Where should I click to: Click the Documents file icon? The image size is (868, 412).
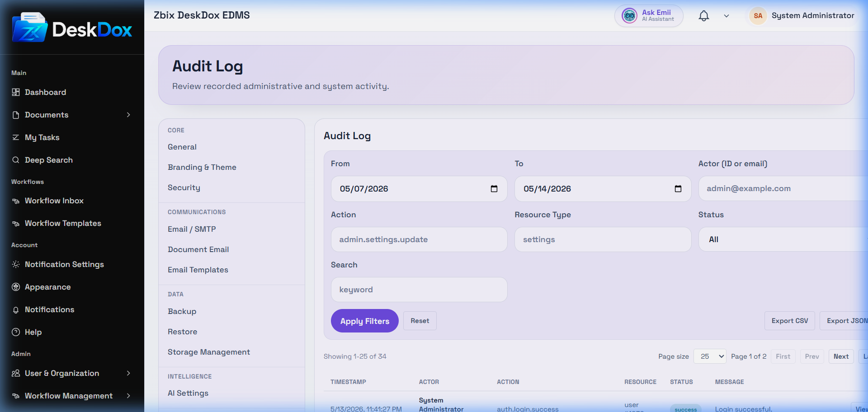[16, 115]
